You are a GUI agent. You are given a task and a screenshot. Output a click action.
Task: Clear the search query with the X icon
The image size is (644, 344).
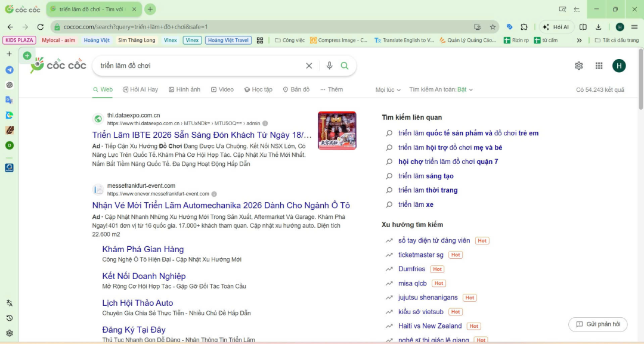pyautogui.click(x=309, y=66)
